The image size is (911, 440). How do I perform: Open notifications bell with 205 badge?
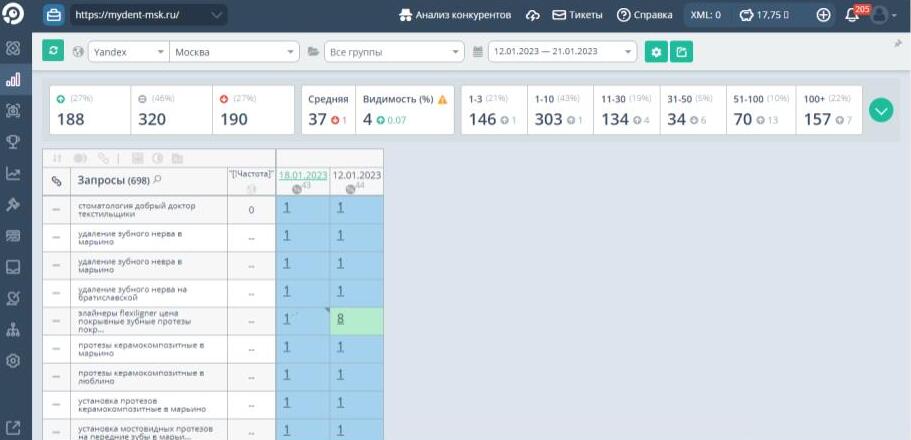pyautogui.click(x=852, y=15)
